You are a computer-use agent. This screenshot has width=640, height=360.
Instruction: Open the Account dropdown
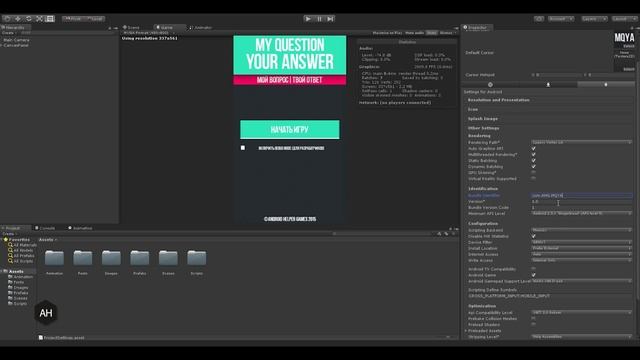tap(561, 19)
